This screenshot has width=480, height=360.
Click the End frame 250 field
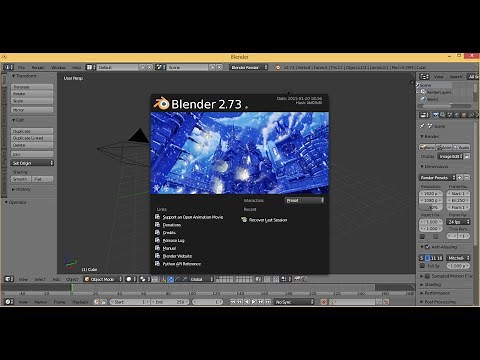click(170, 302)
